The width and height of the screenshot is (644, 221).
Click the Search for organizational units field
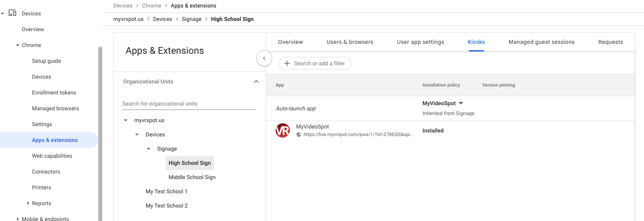point(189,104)
